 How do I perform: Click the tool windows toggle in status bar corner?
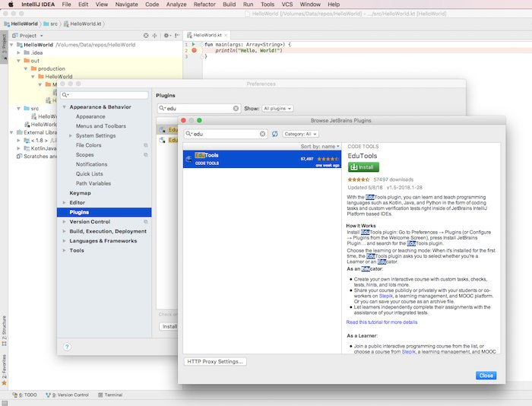click(5, 403)
